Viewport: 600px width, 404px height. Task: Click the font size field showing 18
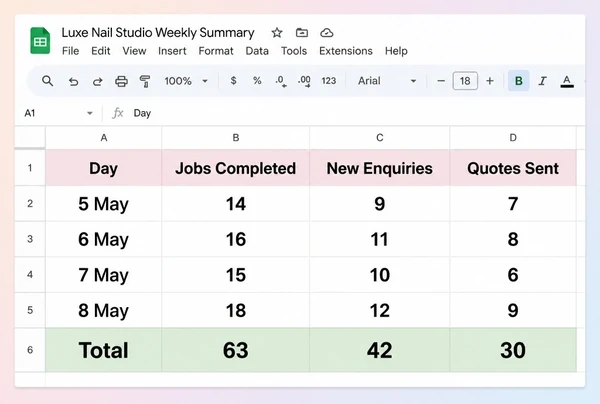pyautogui.click(x=465, y=81)
